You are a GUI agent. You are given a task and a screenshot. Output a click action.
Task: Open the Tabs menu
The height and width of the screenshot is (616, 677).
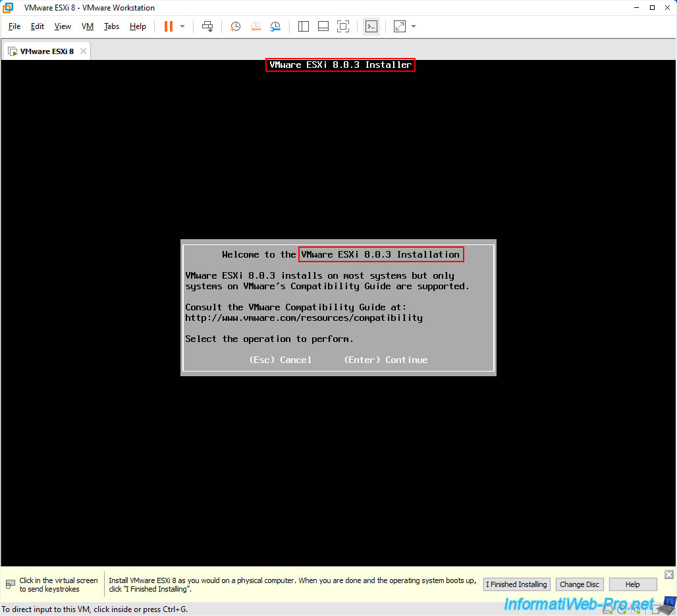pos(112,26)
